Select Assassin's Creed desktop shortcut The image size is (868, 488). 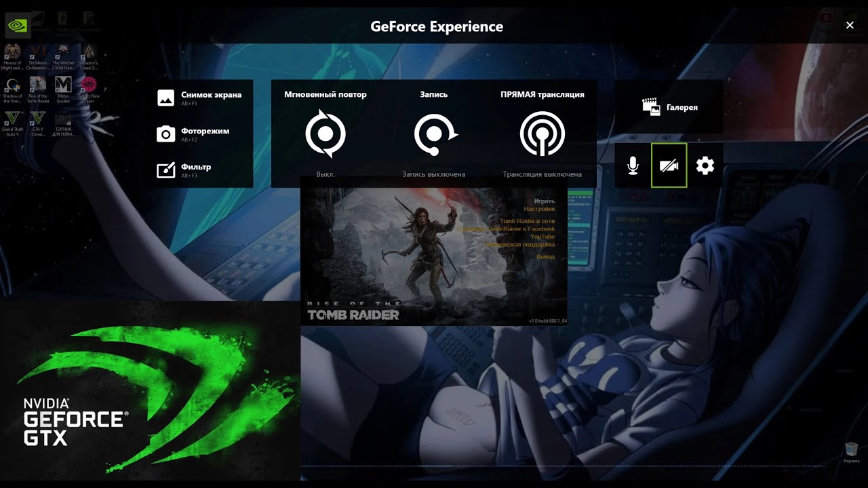point(89,57)
